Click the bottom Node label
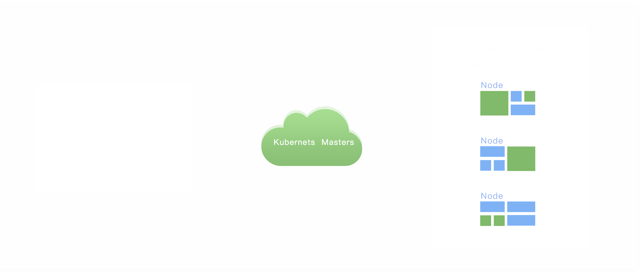644x272 pixels. coord(492,196)
